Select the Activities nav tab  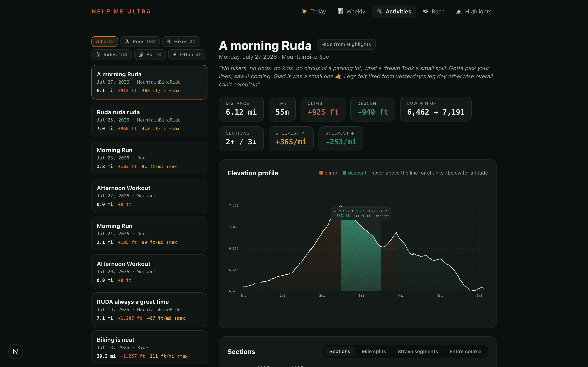pyautogui.click(x=394, y=11)
